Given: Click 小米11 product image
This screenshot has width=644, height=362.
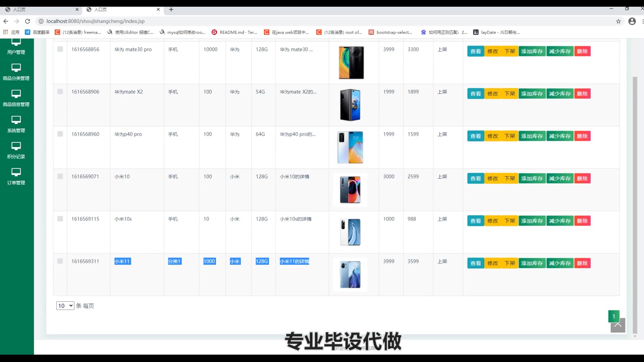Looking at the screenshot, I should click(350, 275).
